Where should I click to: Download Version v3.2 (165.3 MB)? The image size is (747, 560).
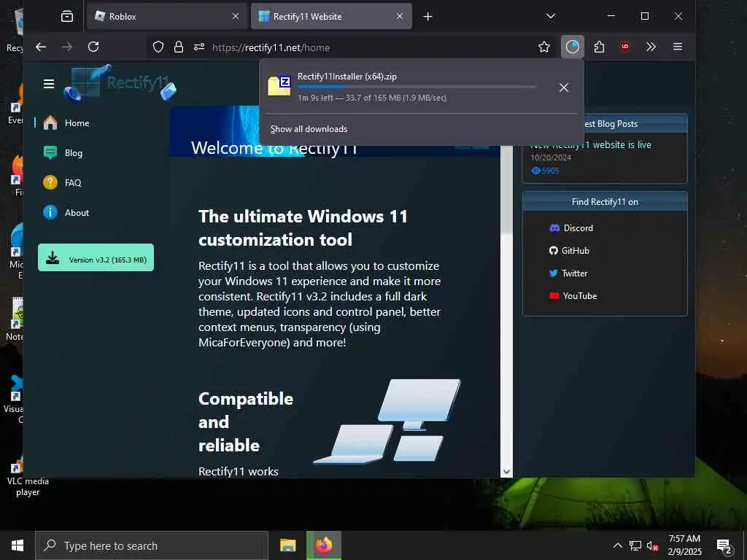[x=96, y=257]
